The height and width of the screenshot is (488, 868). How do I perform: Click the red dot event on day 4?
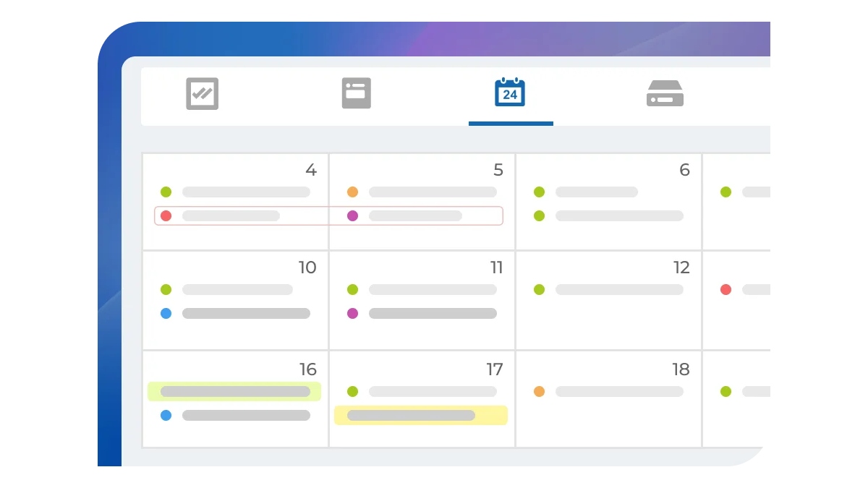(x=220, y=215)
